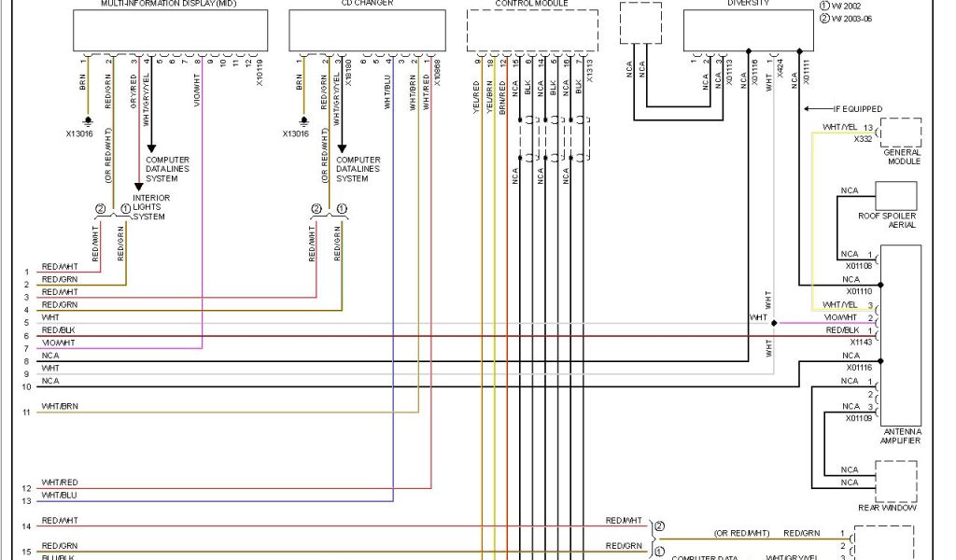Click the ground symbol under the MID brown wire
The height and width of the screenshot is (560, 956).
88,121
